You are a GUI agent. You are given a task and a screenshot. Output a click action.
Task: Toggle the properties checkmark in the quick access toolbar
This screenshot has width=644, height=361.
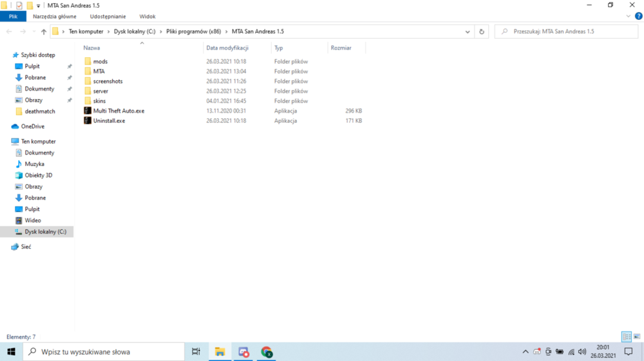tap(19, 5)
